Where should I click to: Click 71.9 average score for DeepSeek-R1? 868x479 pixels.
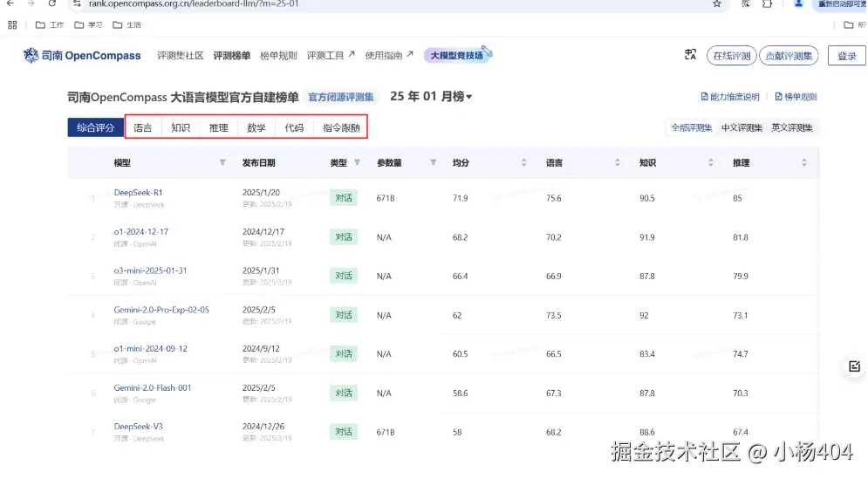click(x=460, y=198)
